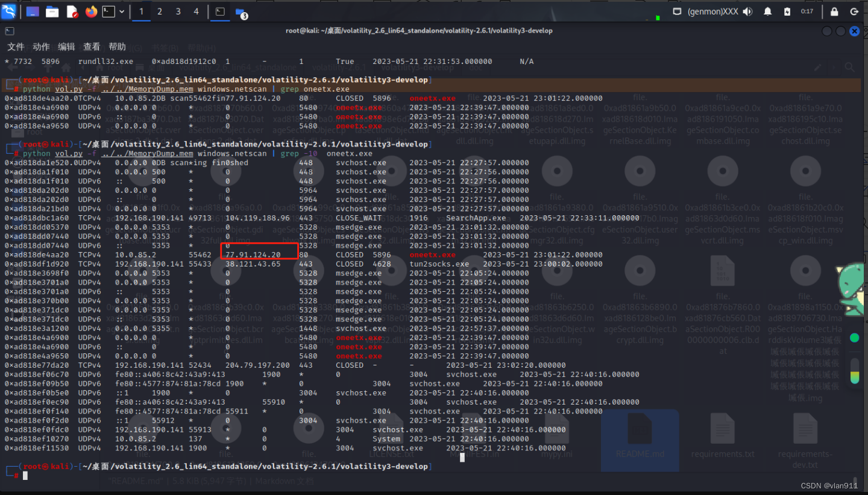Close the terminal window

click(855, 31)
